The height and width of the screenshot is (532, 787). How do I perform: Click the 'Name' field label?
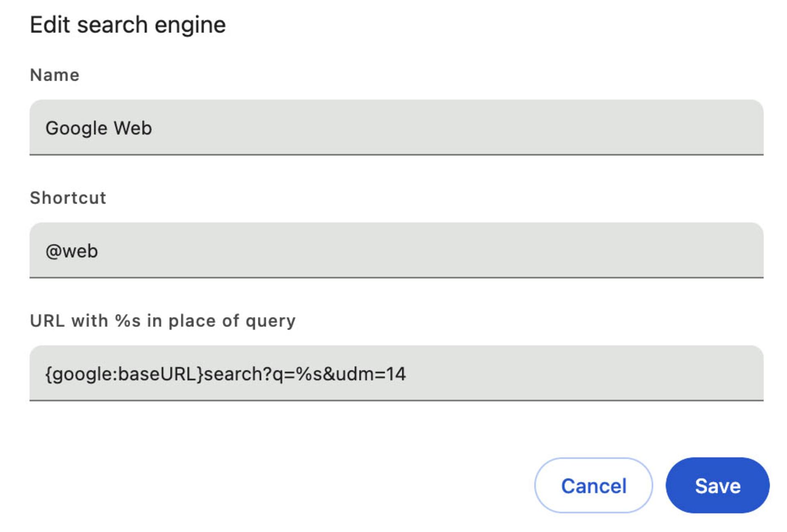click(x=55, y=75)
